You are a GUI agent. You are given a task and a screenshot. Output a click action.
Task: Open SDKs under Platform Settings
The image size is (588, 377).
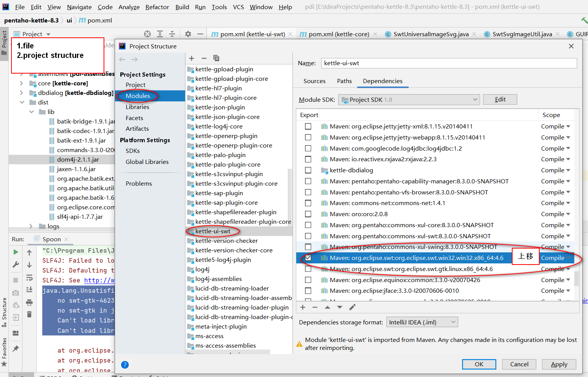tap(133, 151)
